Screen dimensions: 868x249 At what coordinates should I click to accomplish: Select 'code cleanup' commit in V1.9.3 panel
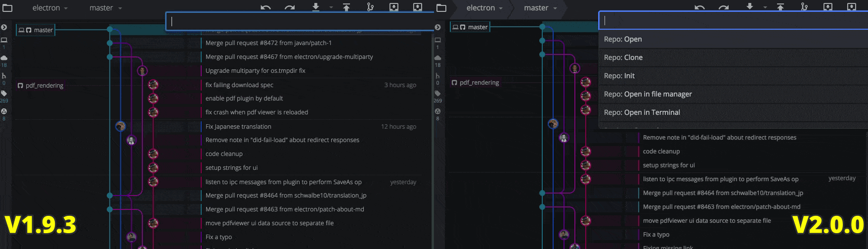(224, 154)
